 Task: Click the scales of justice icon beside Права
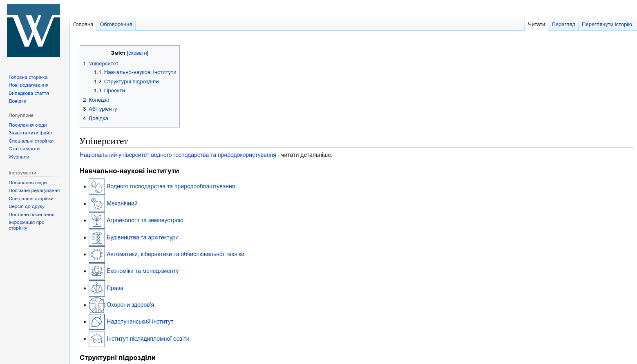coord(96,288)
